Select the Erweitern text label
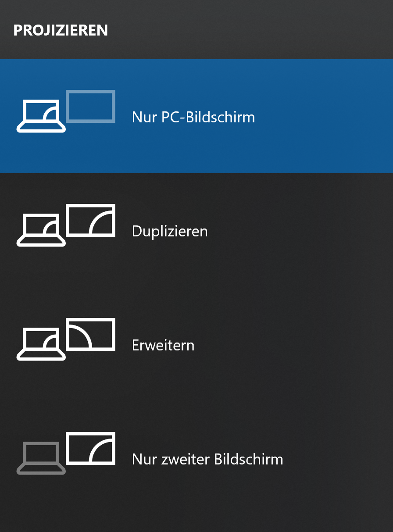Screen dimensions: 393x532 (x=163, y=345)
